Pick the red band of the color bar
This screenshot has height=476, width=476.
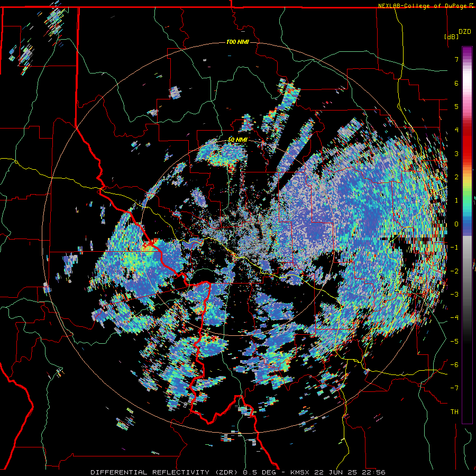467,143
